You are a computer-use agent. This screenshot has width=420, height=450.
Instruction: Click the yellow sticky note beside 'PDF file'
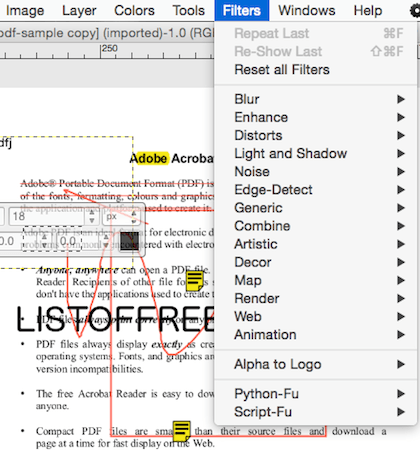pos(195,281)
